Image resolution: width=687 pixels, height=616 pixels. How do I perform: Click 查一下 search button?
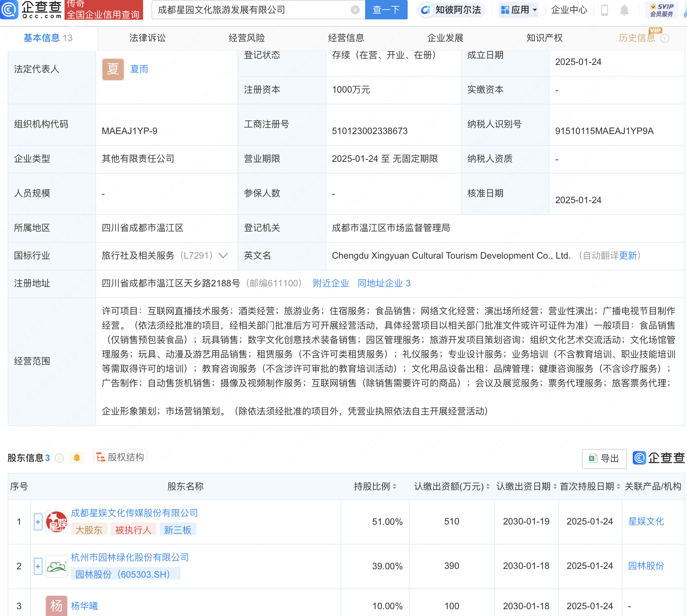pos(386,10)
